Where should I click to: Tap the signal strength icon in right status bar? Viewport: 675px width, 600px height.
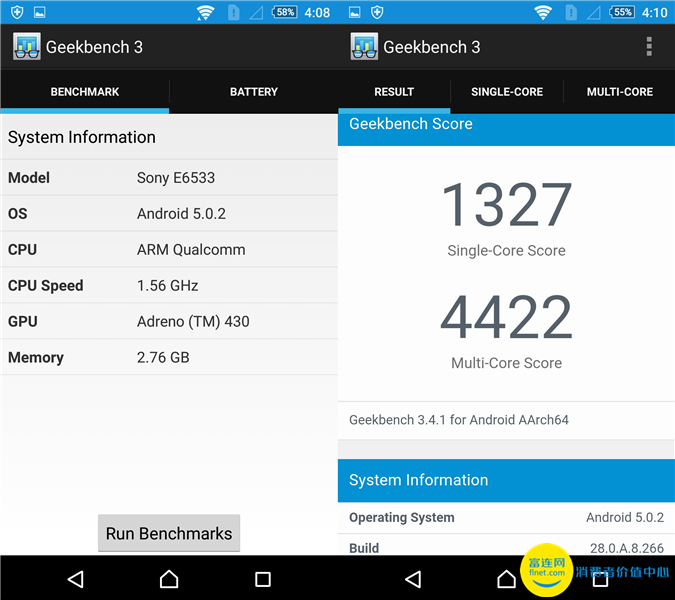point(594,13)
